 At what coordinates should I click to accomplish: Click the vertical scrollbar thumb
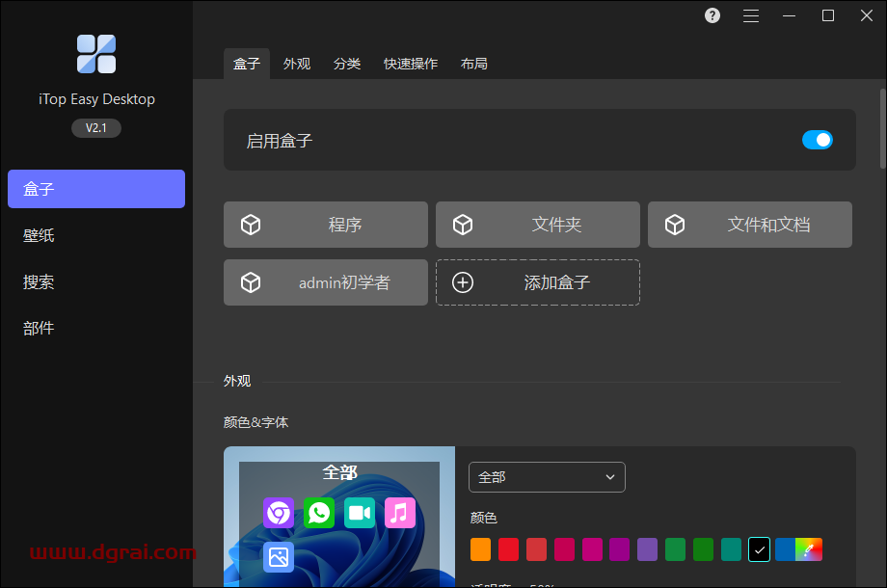click(x=882, y=128)
